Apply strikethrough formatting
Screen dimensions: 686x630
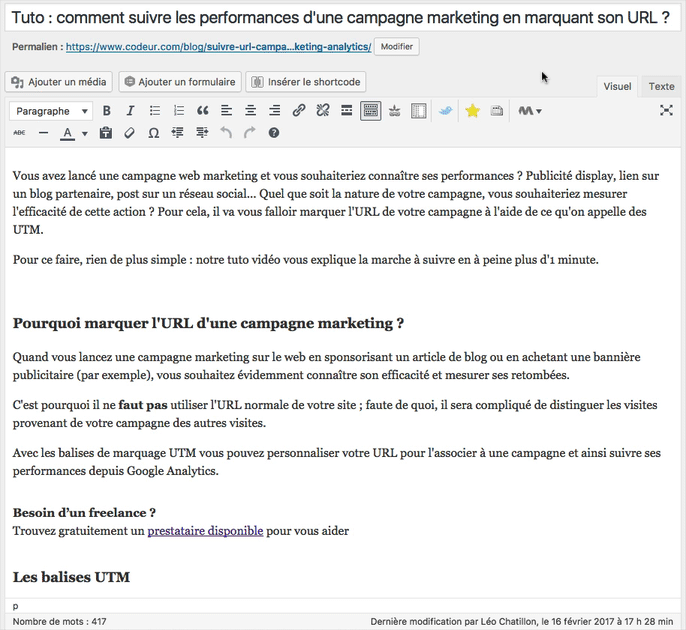[x=19, y=133]
